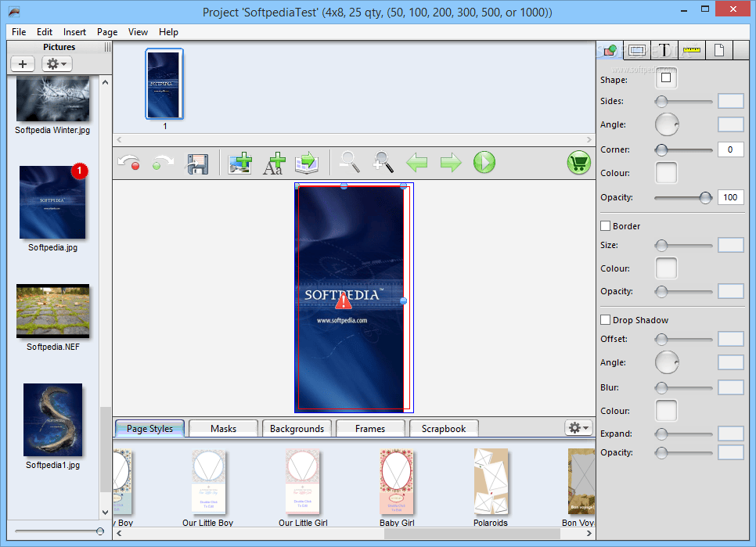This screenshot has height=547, width=756.
Task: Save project with floppy disk icon
Action: (x=198, y=164)
